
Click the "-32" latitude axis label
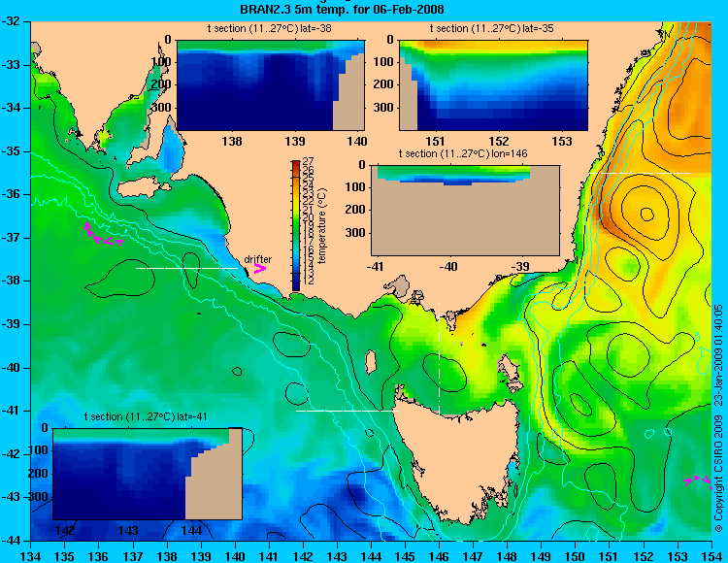point(12,21)
